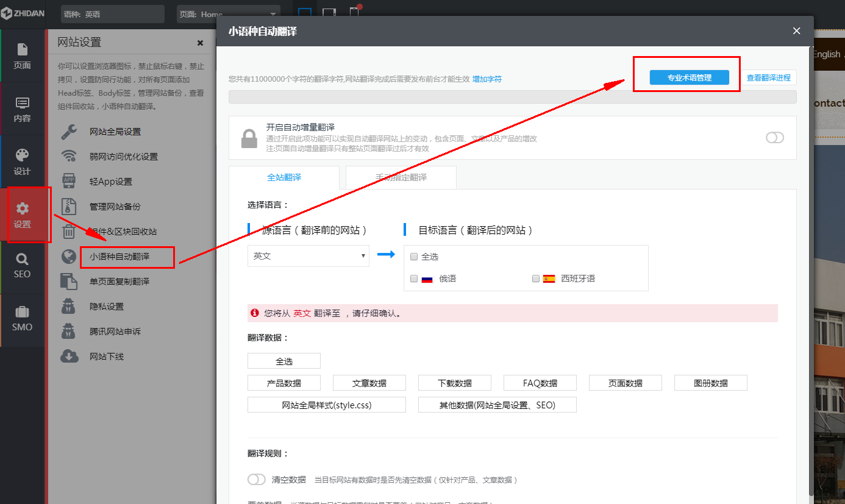The image size is (845, 504).
Task: Click the translation character progress bar
Action: (512, 96)
